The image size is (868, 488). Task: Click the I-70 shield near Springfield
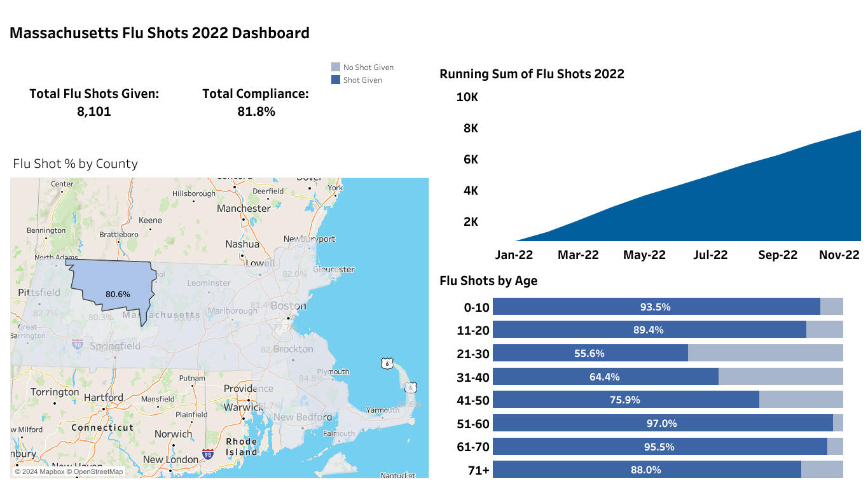(x=78, y=344)
